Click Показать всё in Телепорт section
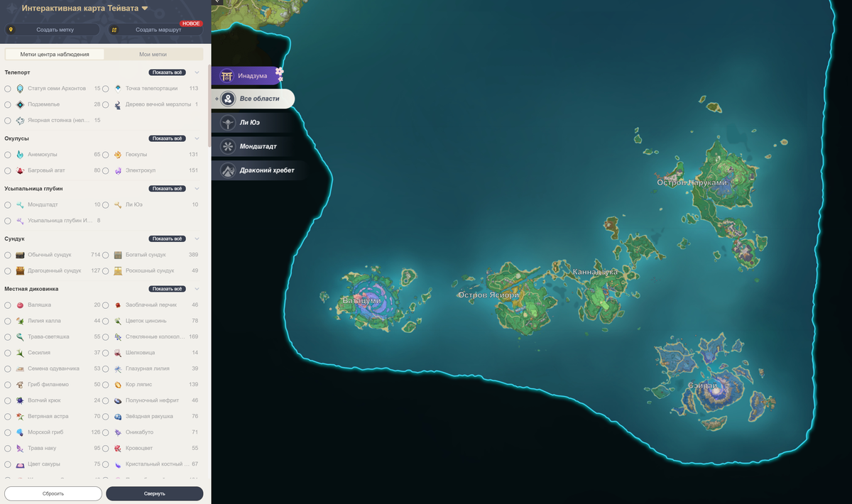Screen dimensions: 852x504 pyautogui.click(x=168, y=72)
